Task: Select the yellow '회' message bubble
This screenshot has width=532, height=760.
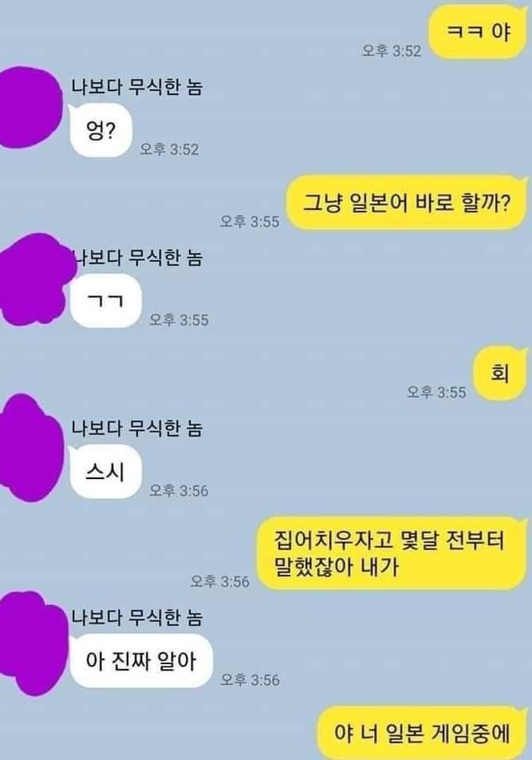Action: (x=499, y=374)
